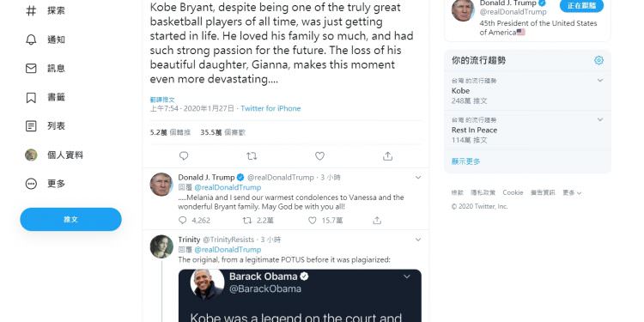
Task: Open profile menu item with avatar
Action: pyautogui.click(x=54, y=155)
